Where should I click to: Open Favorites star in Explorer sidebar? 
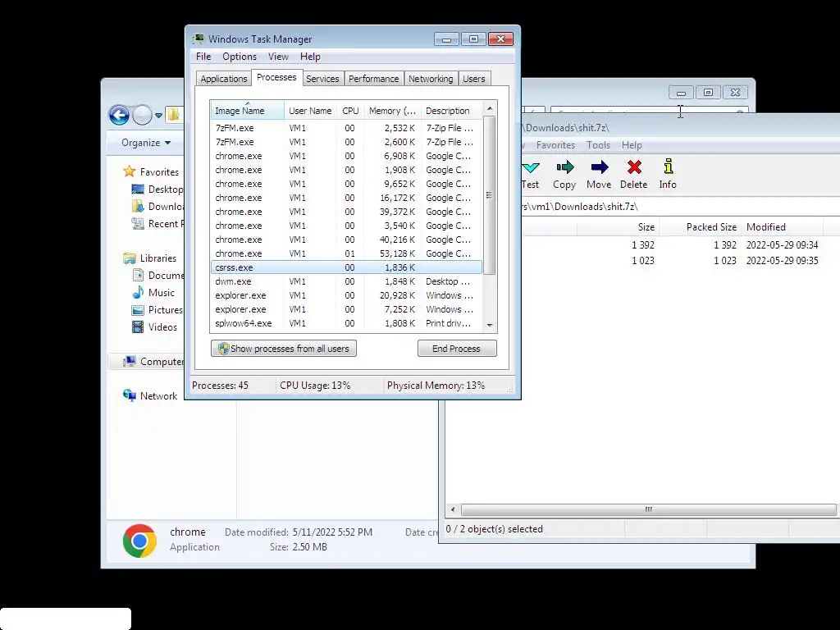pyautogui.click(x=129, y=171)
